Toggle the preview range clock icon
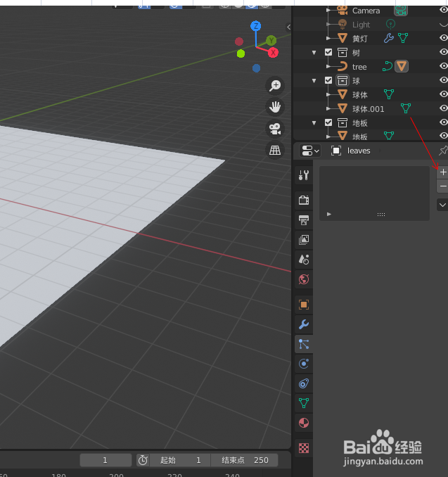The image size is (448, 477). click(143, 460)
